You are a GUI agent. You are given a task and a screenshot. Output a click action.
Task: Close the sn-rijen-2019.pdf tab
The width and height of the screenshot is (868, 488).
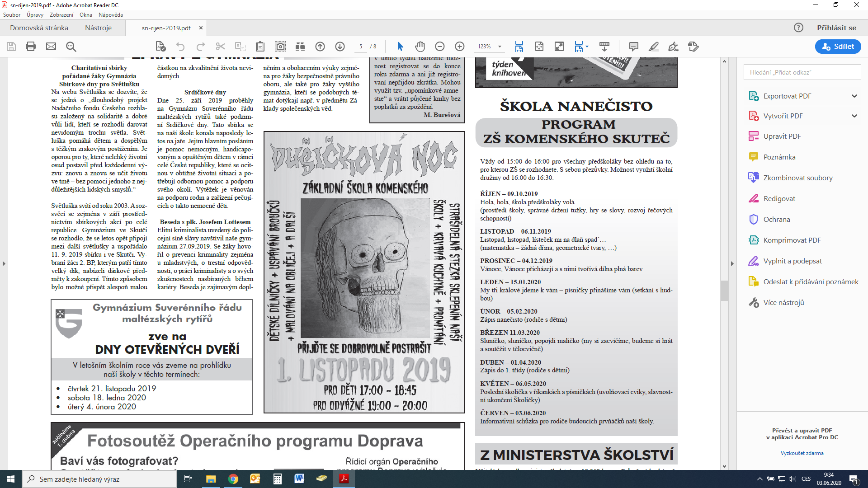pos(201,28)
